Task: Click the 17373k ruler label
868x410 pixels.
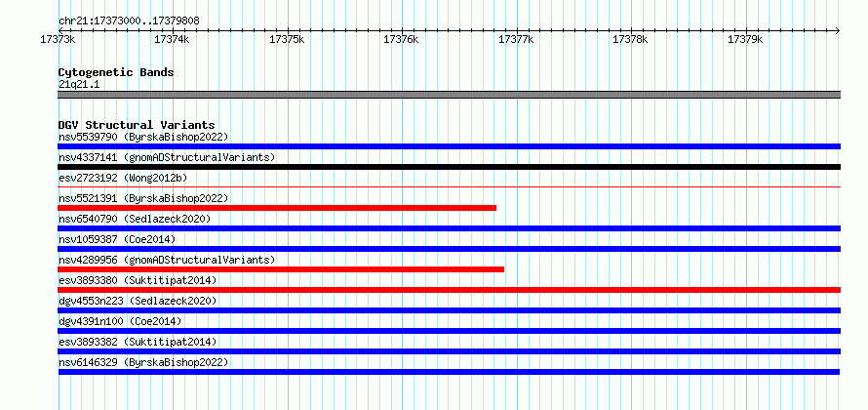Action: click(58, 39)
